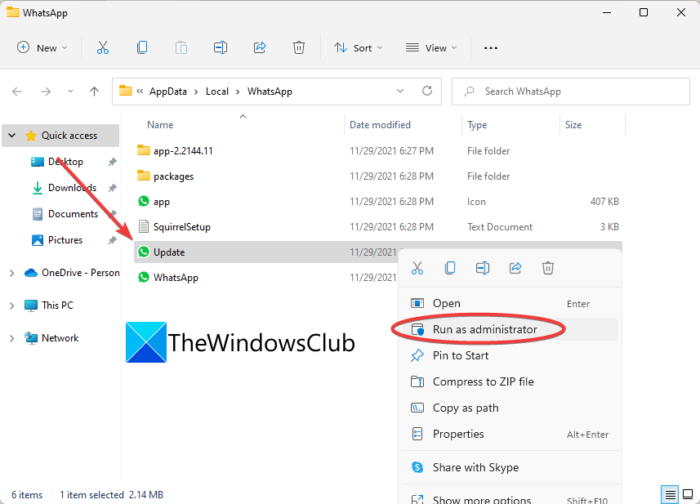The width and height of the screenshot is (700, 504).
Task: Click the Rename icon in the context menu
Action: click(x=483, y=268)
